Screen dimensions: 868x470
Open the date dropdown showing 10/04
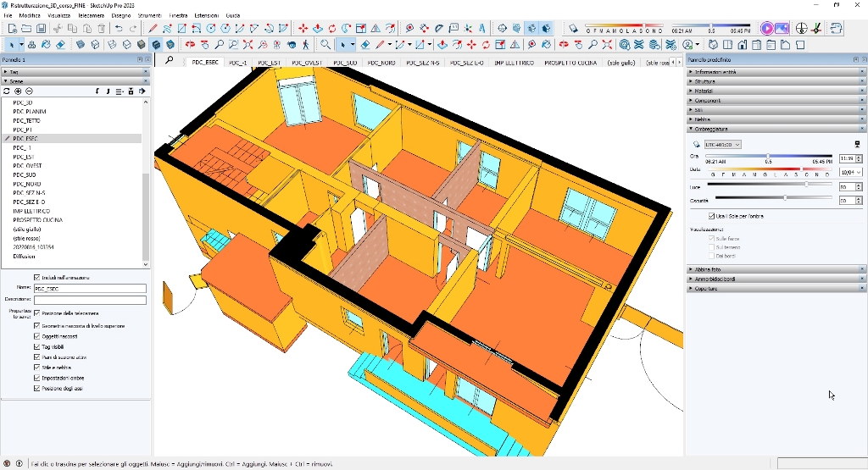tap(851, 173)
